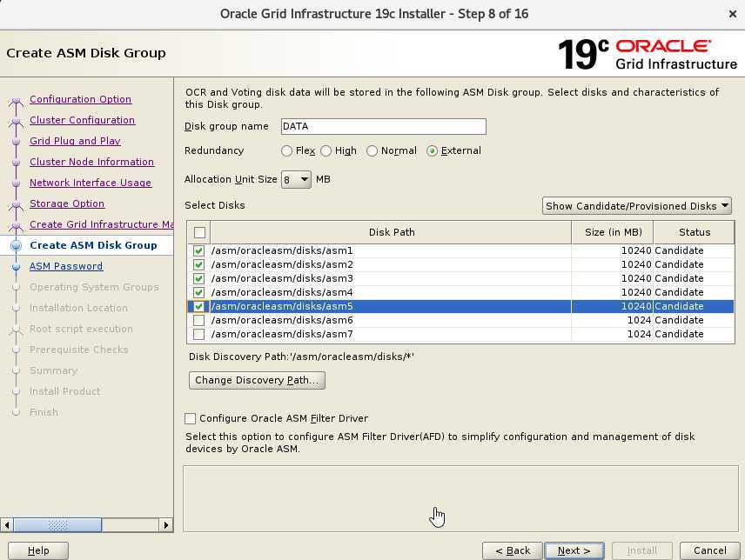Check the asm6 disk checkbox

[x=199, y=320]
